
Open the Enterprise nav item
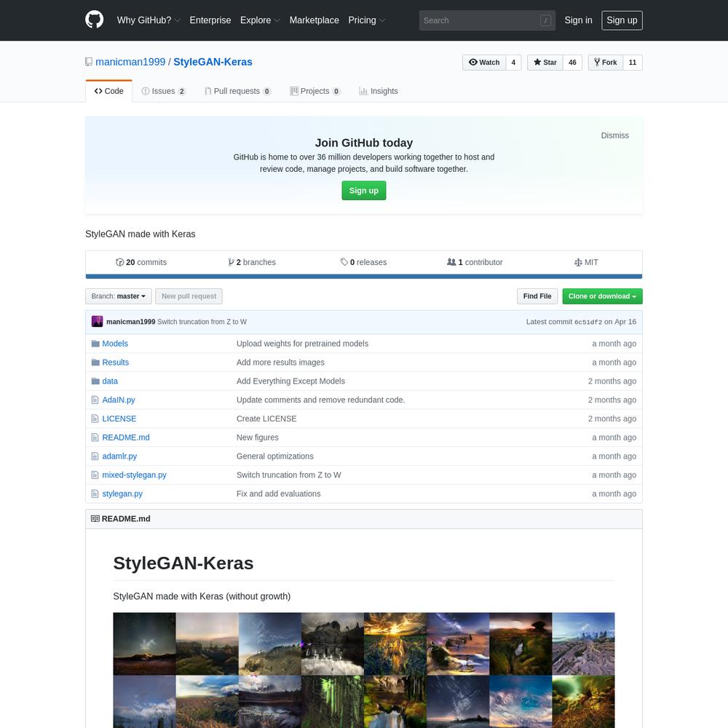[x=210, y=20]
